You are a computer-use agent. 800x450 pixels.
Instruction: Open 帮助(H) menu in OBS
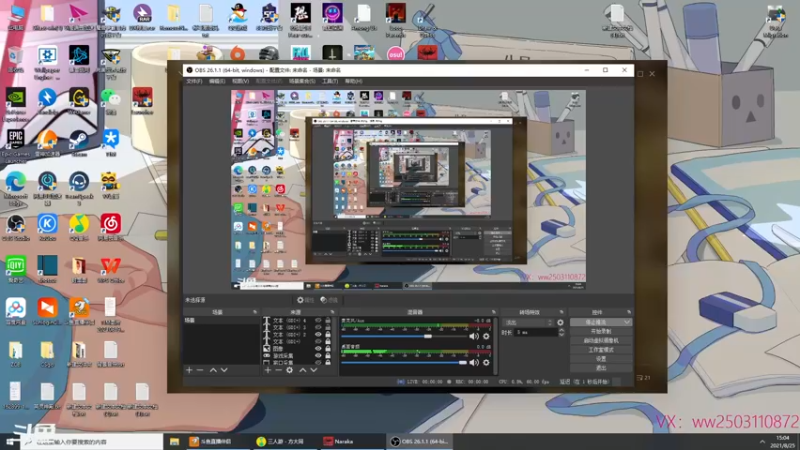(x=353, y=81)
